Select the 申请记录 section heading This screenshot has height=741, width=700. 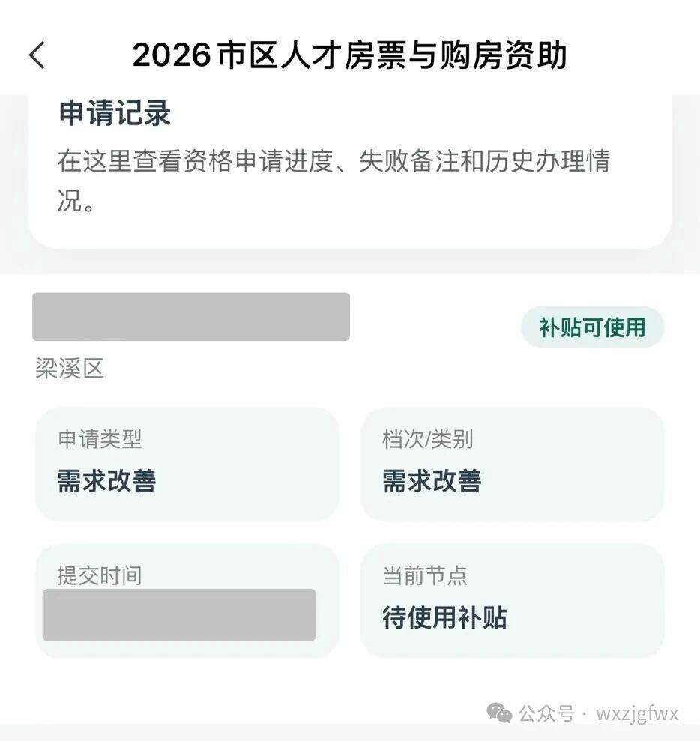click(115, 113)
